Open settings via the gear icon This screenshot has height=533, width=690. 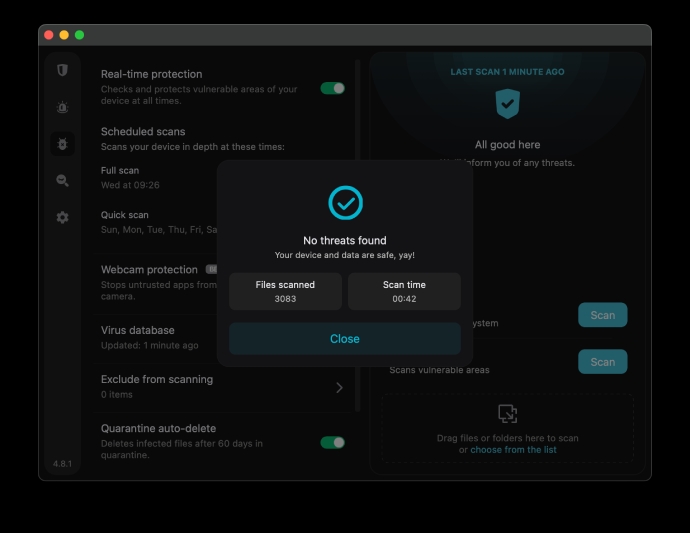[x=62, y=217]
